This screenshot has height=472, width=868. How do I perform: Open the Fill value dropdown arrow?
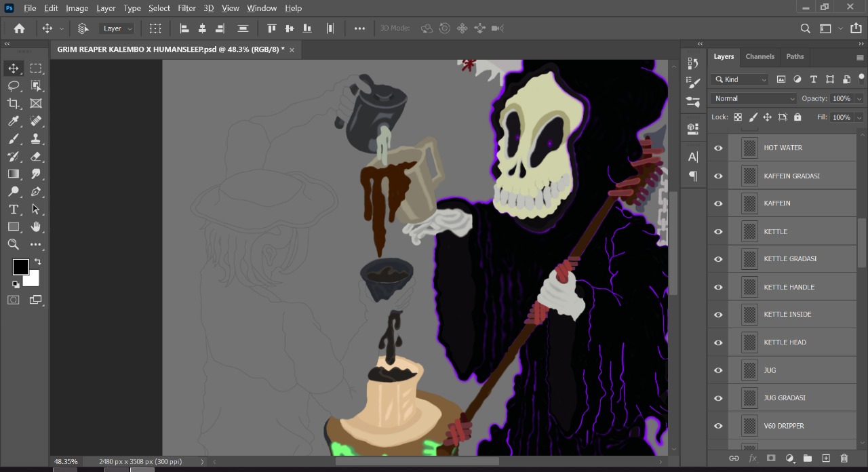[x=859, y=117]
